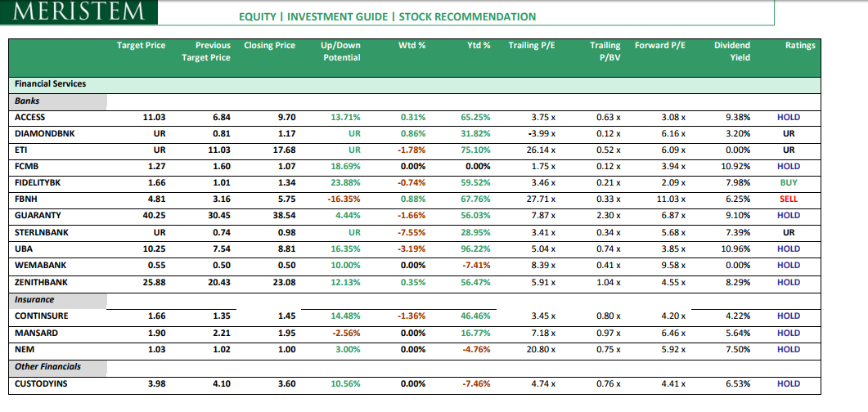Click the MERISTEM logo
This screenshot has height=412, width=868.
point(79,11)
